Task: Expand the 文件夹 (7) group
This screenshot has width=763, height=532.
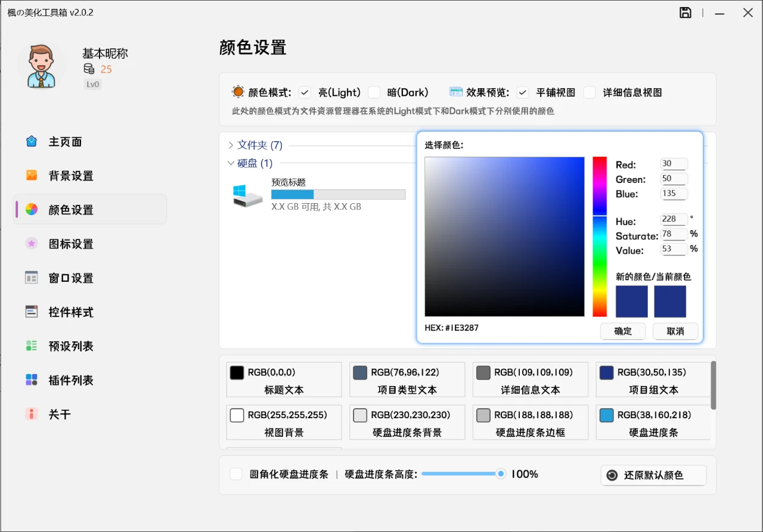Action: (231, 145)
